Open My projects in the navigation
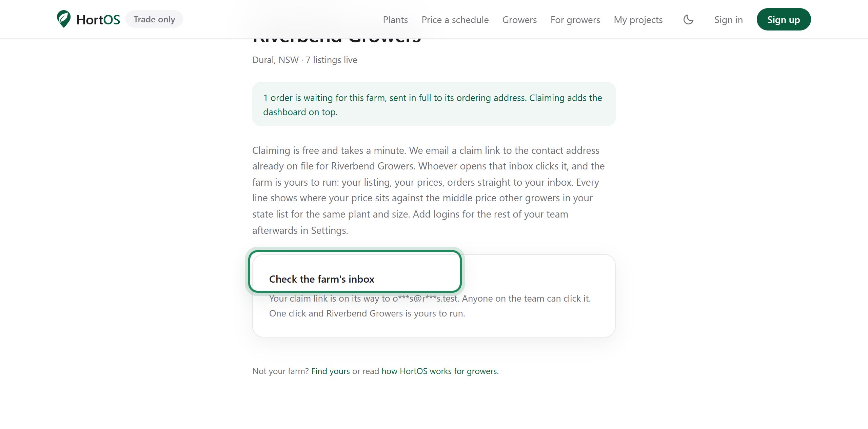Viewport: 868px width, 429px height. (x=638, y=20)
